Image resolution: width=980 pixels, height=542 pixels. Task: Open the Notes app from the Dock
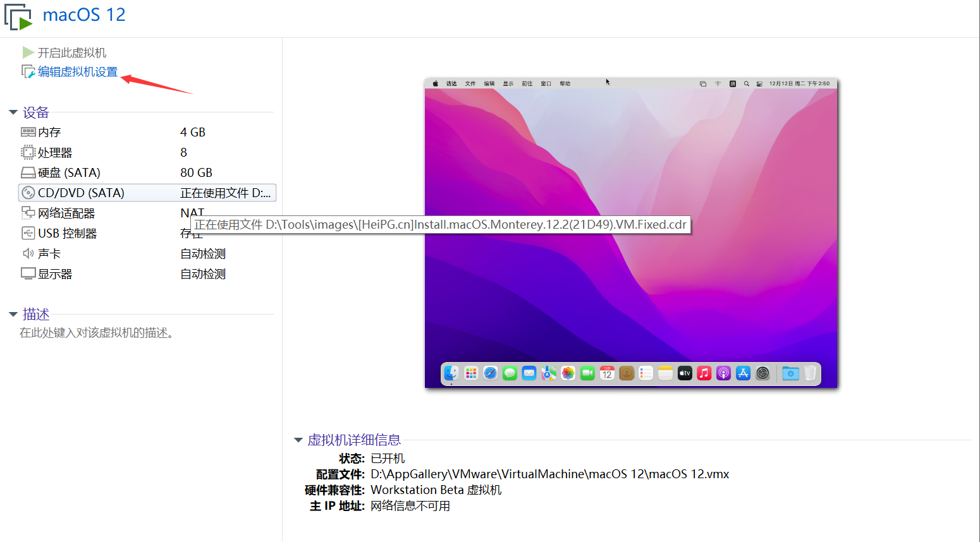pyautogui.click(x=665, y=373)
